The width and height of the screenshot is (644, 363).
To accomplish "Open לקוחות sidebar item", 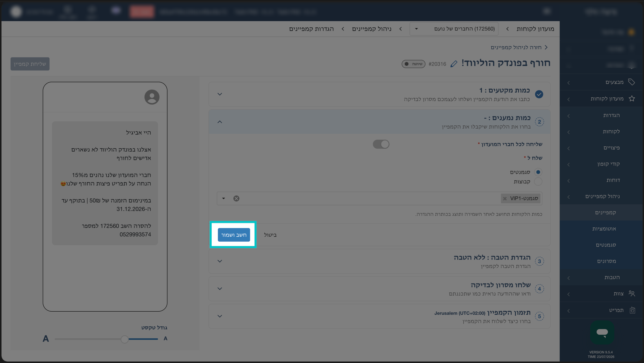I will pos(601,131).
